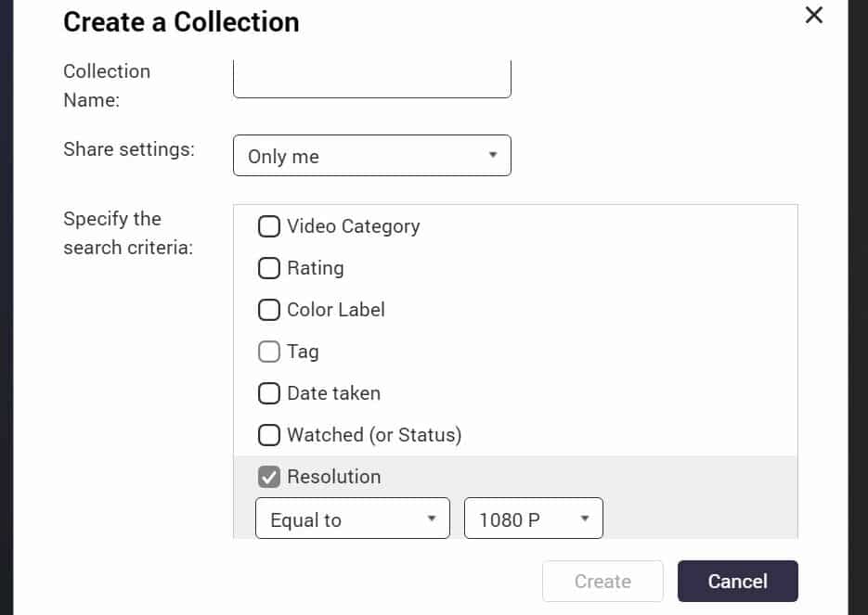
Task: Click the Cancel button
Action: [x=738, y=582]
